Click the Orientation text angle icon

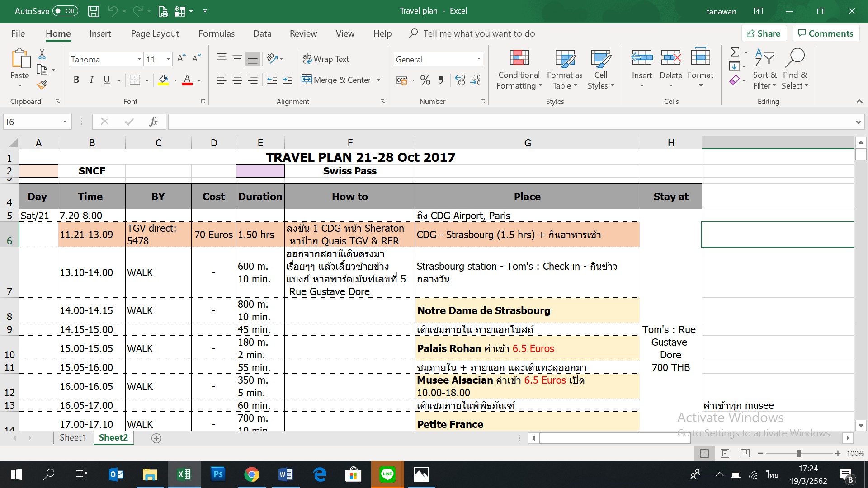[x=272, y=58]
